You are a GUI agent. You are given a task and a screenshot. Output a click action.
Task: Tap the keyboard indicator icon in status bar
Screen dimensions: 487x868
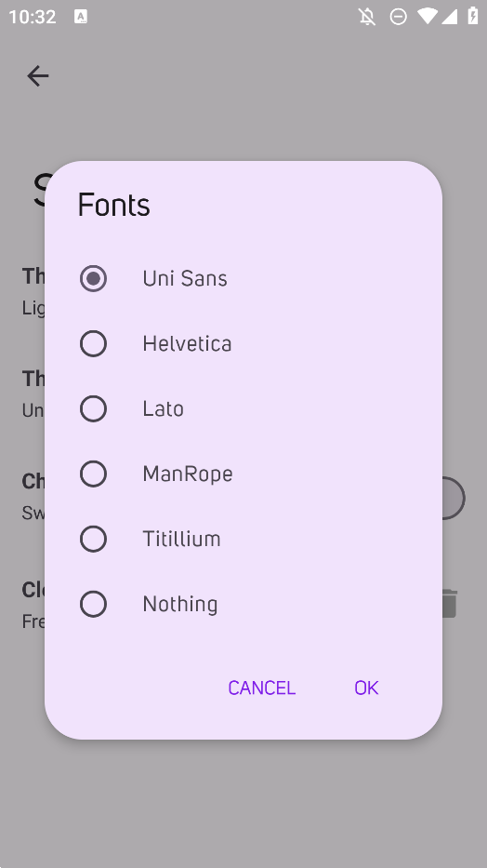81,17
